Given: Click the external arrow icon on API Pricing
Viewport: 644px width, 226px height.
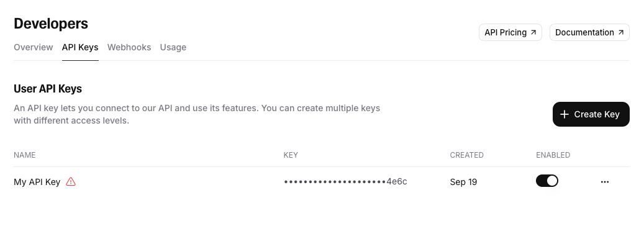Looking at the screenshot, I should (x=533, y=32).
